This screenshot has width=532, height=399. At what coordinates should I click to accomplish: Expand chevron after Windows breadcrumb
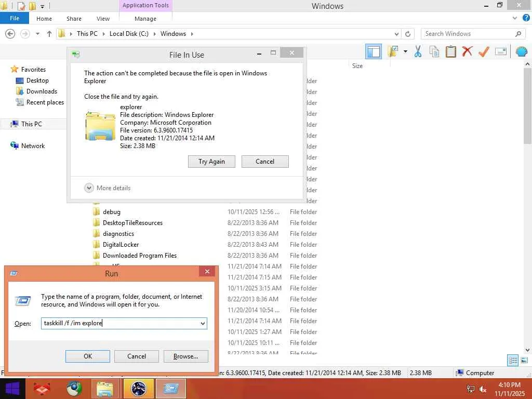(x=192, y=34)
